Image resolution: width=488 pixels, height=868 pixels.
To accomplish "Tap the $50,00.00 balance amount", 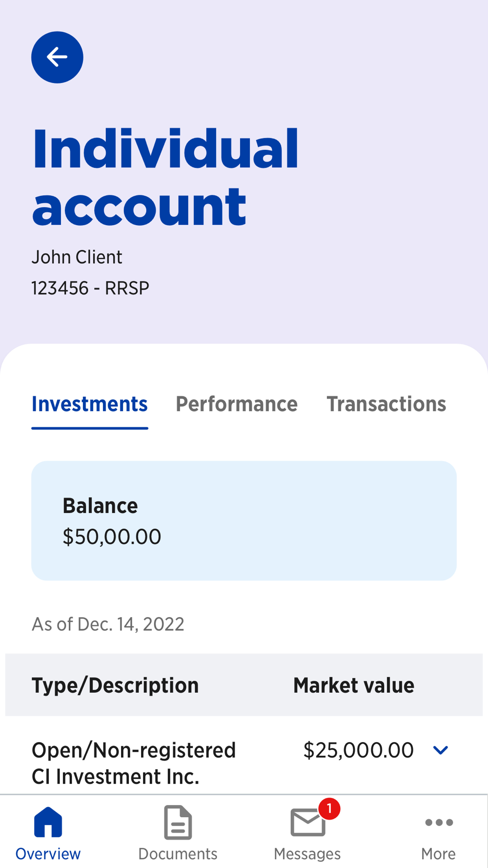I will (112, 537).
